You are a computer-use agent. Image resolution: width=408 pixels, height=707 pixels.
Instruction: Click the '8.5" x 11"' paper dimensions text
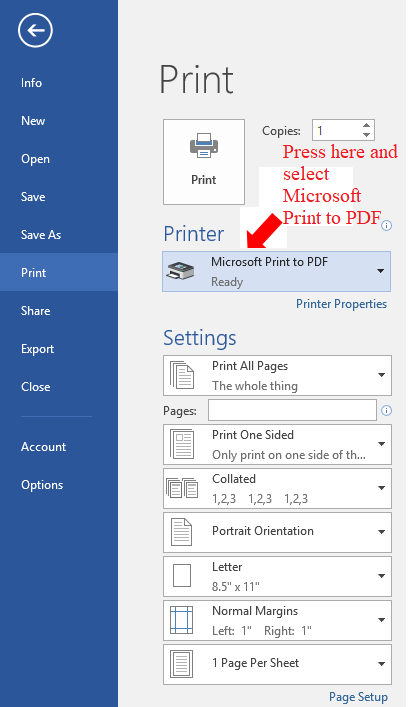[x=236, y=587]
